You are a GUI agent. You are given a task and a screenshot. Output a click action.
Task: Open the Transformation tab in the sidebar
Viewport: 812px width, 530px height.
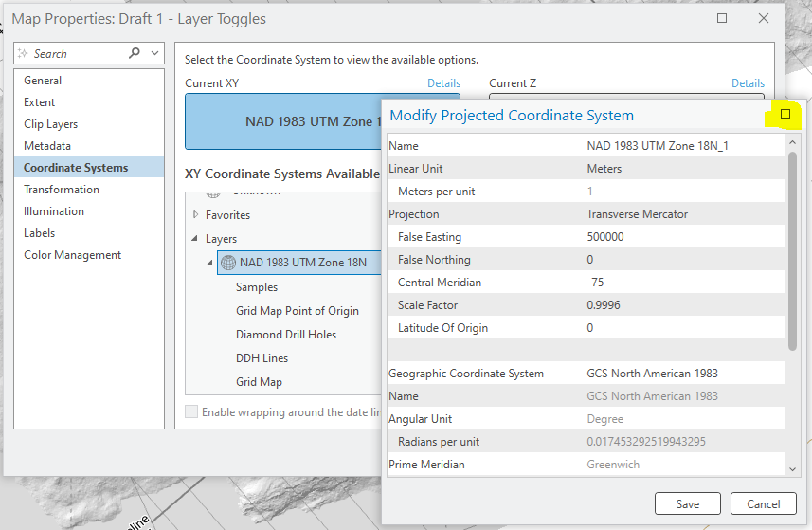coord(62,190)
